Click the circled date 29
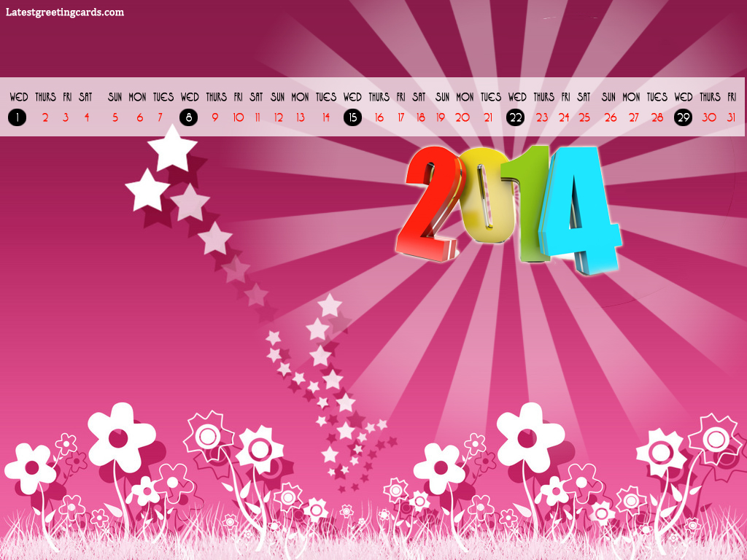Image resolution: width=747 pixels, height=560 pixels. (x=683, y=117)
